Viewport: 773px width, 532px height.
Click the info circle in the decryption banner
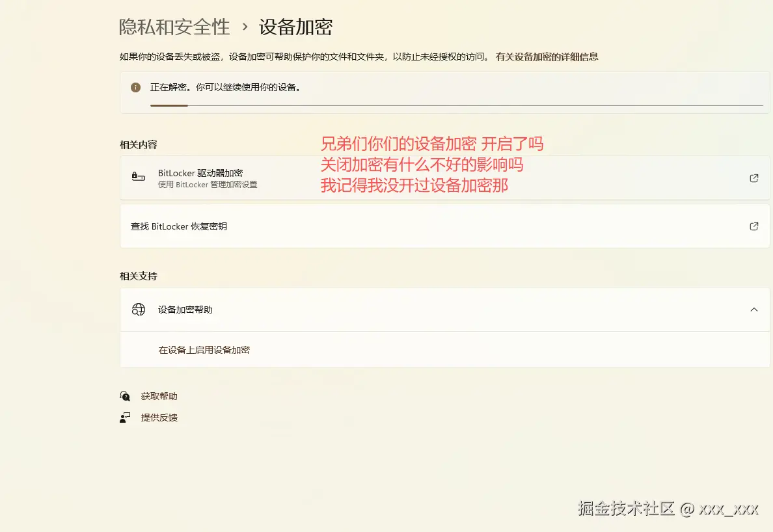tap(135, 86)
